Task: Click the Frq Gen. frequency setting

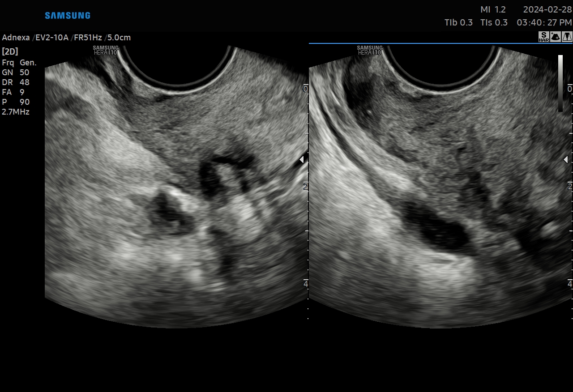Action: (19, 63)
